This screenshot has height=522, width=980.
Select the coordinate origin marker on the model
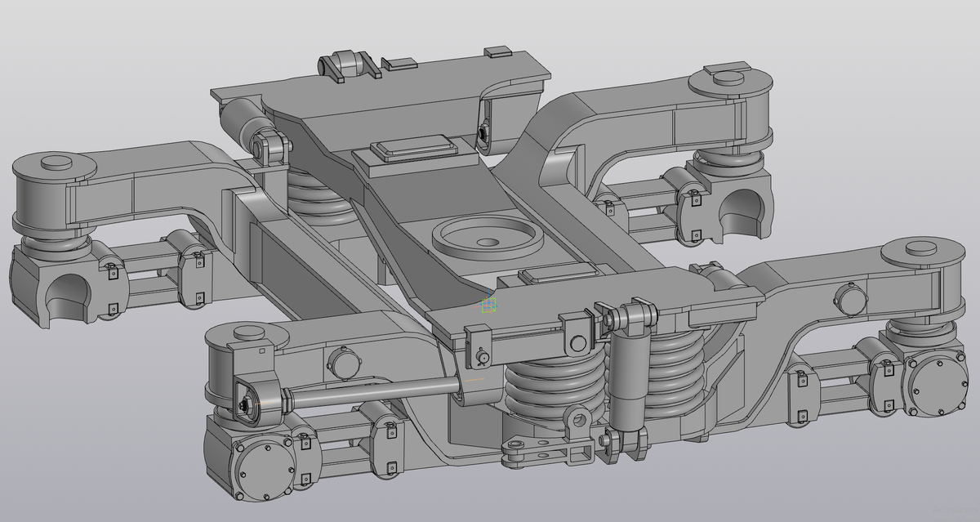pos(489,305)
